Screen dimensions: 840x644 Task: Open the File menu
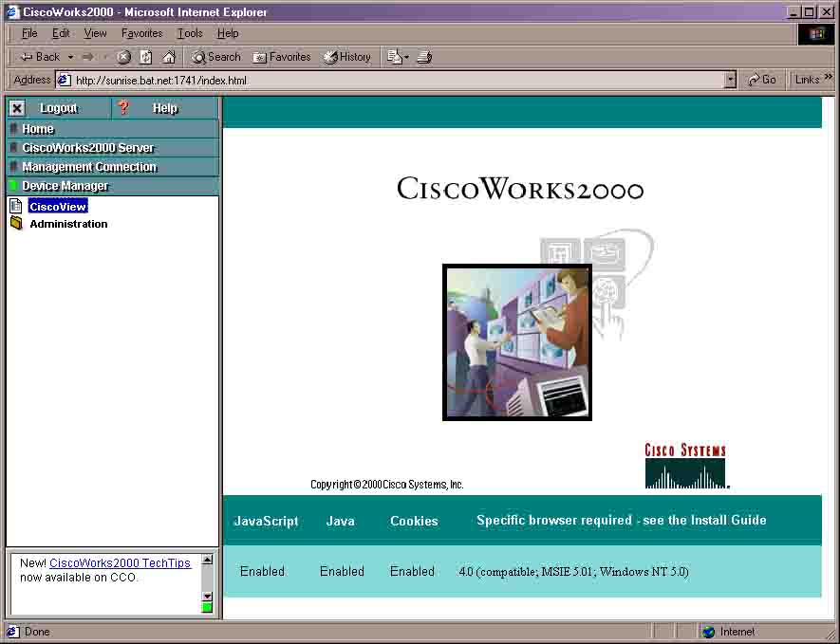click(29, 33)
